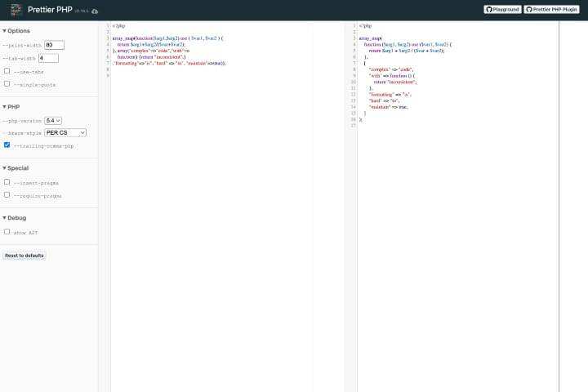This screenshot has height=392, width=588.
Task: Collapse the Options section
Action: (18, 31)
